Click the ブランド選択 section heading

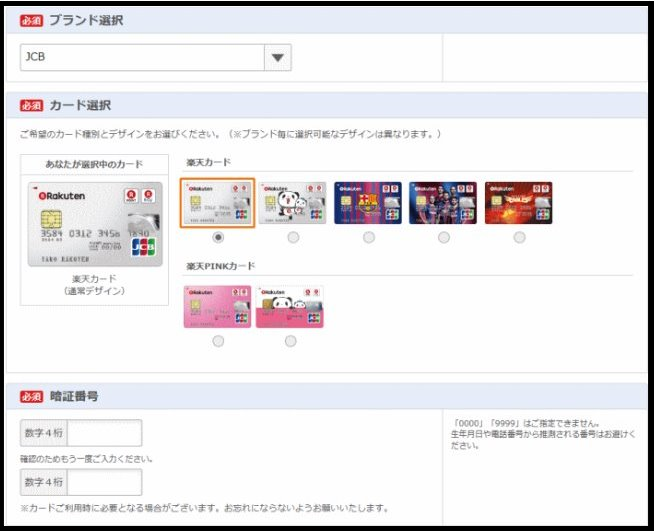tap(86, 20)
